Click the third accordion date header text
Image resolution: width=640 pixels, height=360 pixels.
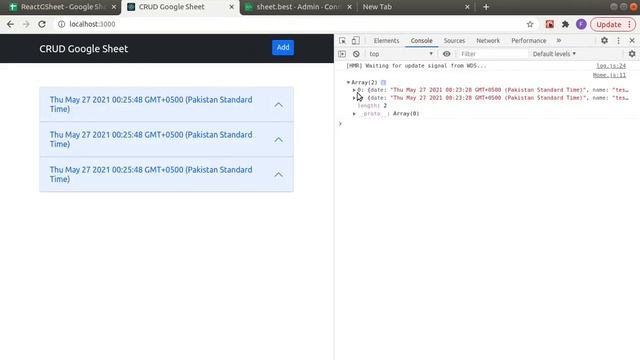[151, 174]
